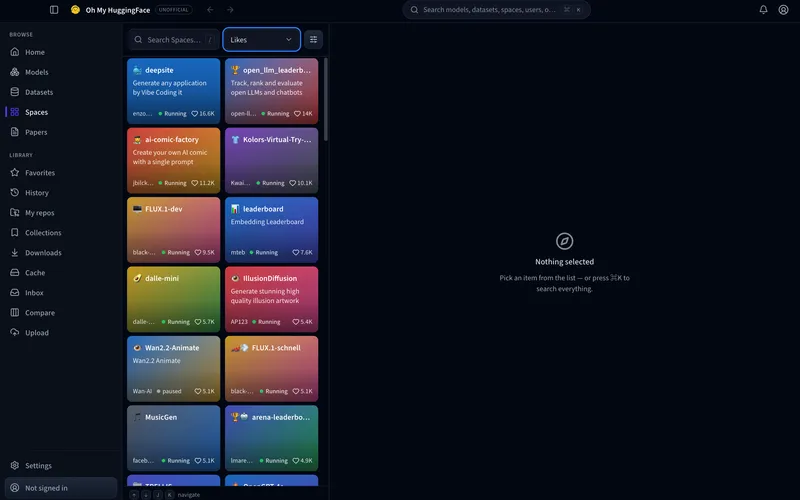Open the Settings label

(x=38, y=466)
